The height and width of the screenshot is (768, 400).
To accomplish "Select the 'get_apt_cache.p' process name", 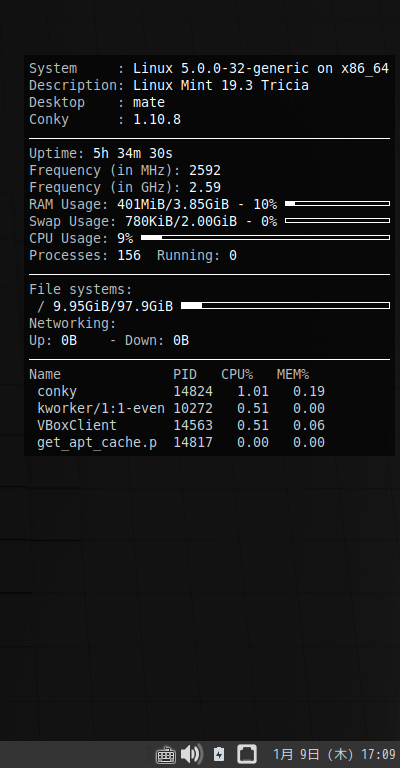I will pos(97,443).
